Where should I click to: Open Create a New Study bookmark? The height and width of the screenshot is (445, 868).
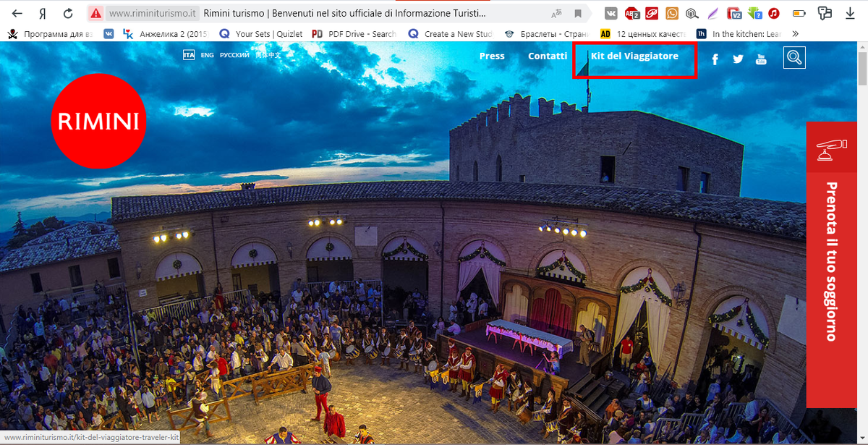pos(450,33)
